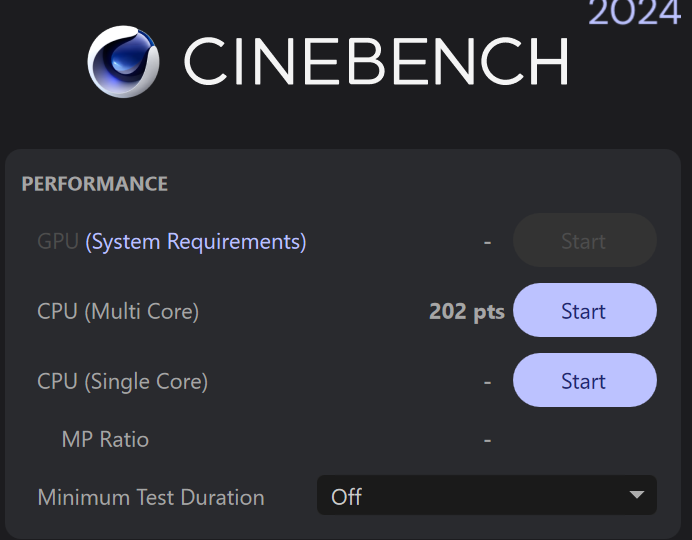Viewport: 692px width, 540px height.
Task: Click the GPU empty score dash
Action: coord(487,241)
